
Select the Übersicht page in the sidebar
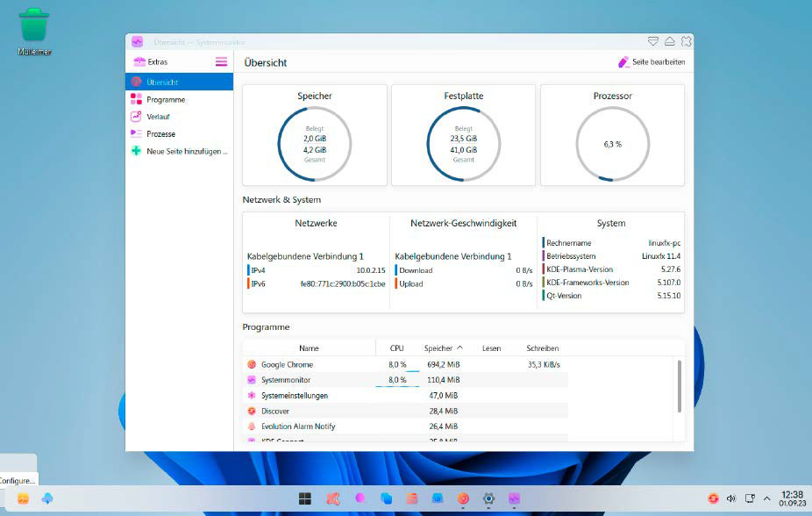(x=179, y=82)
